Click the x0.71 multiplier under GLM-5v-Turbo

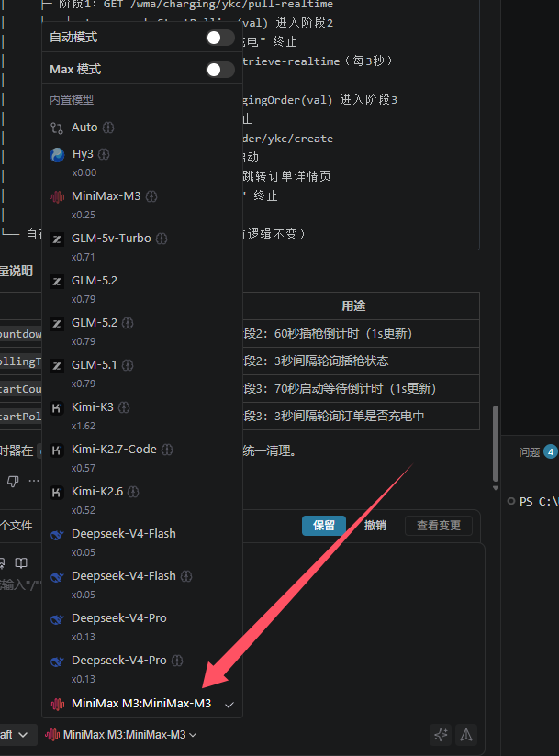click(83, 257)
